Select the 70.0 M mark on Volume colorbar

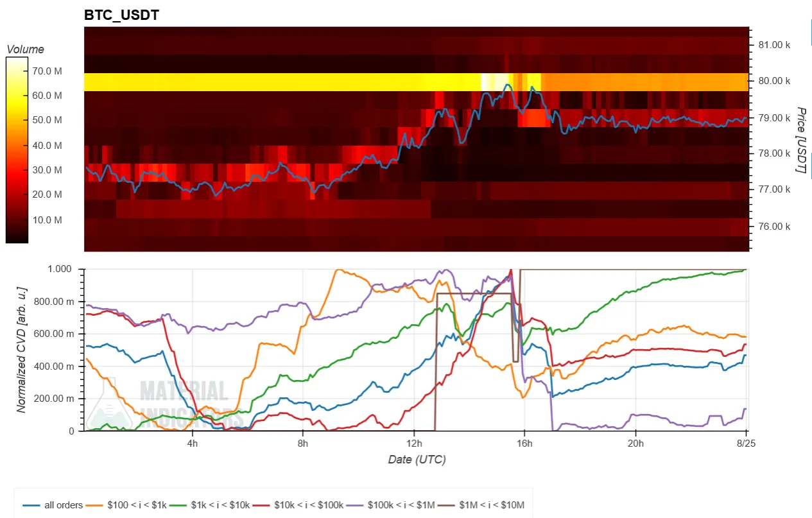pyautogui.click(x=47, y=71)
